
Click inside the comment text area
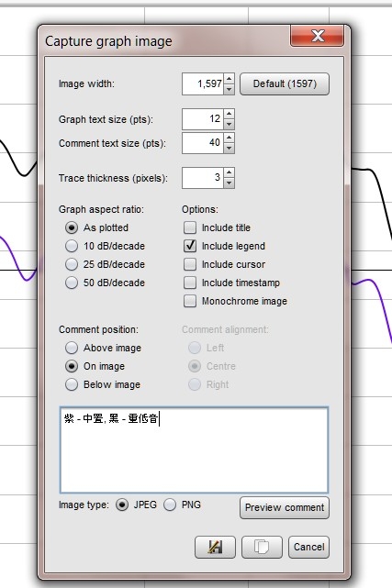194,449
